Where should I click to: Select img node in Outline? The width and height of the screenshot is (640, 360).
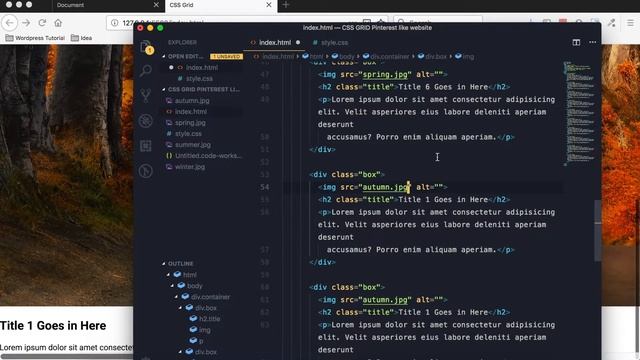pos(205,330)
